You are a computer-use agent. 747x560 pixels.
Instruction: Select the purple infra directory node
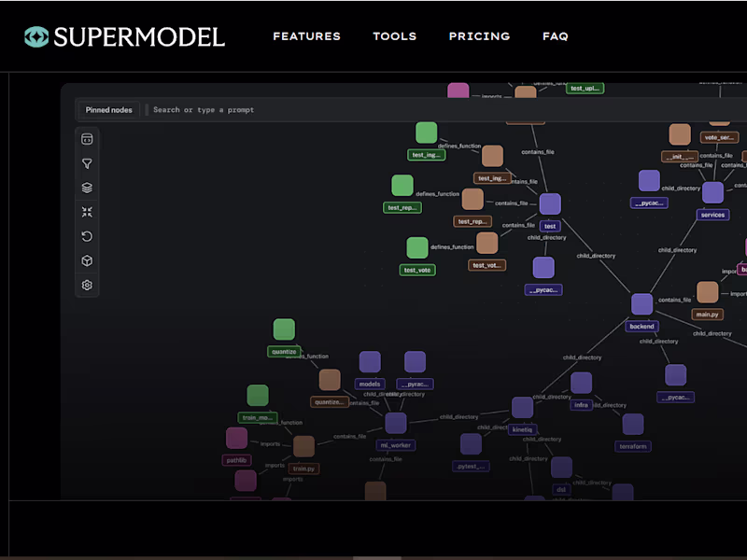(x=581, y=383)
